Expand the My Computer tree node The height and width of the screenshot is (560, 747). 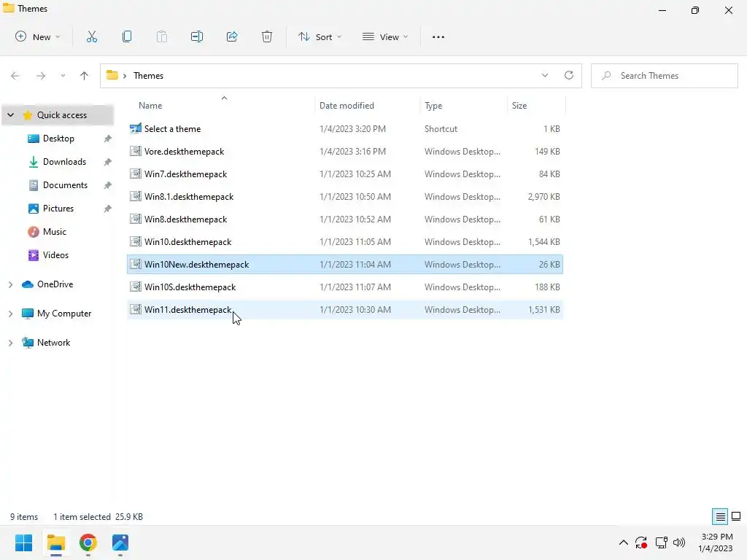tap(10, 314)
